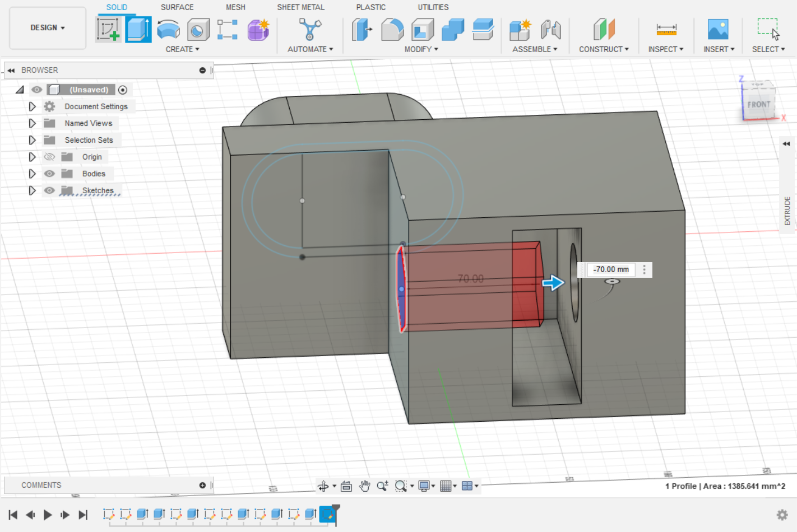Activate the Pan tool
Viewport: 797px width, 532px height.
point(364,486)
